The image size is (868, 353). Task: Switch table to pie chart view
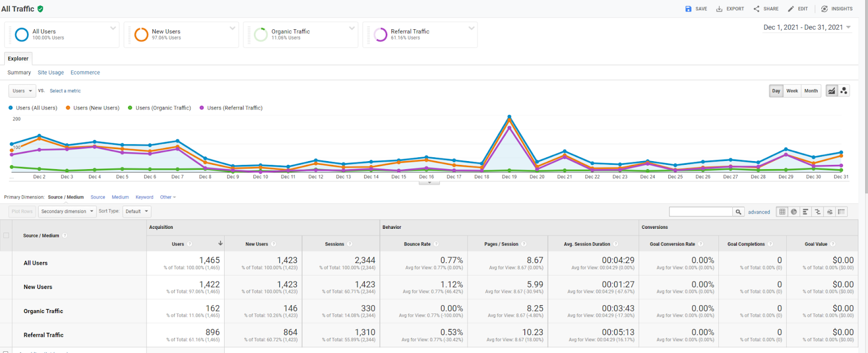tap(794, 211)
